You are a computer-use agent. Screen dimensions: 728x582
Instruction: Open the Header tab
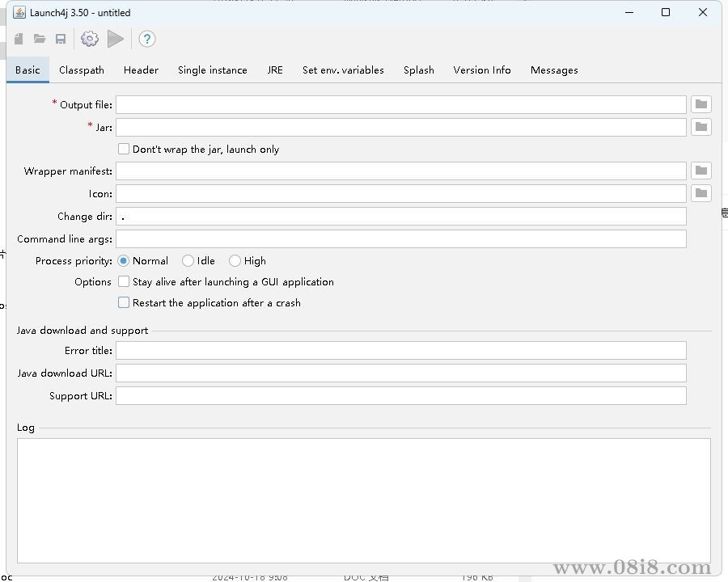141,70
